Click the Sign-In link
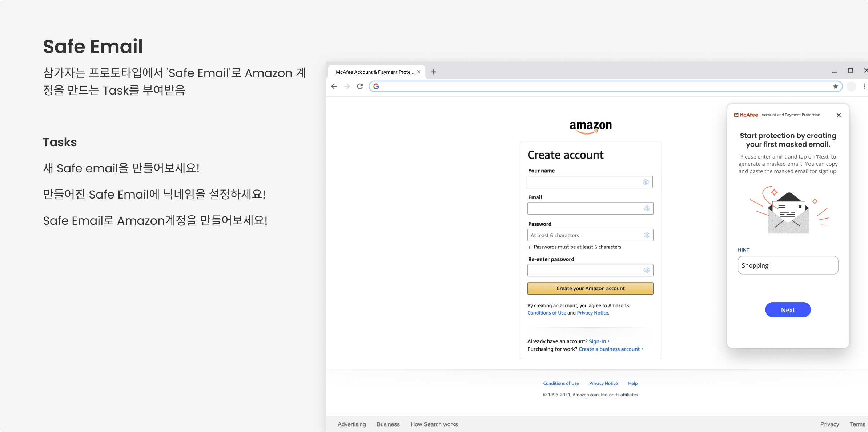 point(598,341)
